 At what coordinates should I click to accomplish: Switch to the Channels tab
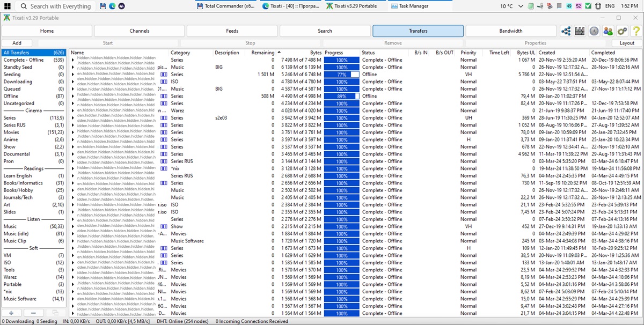(x=140, y=31)
